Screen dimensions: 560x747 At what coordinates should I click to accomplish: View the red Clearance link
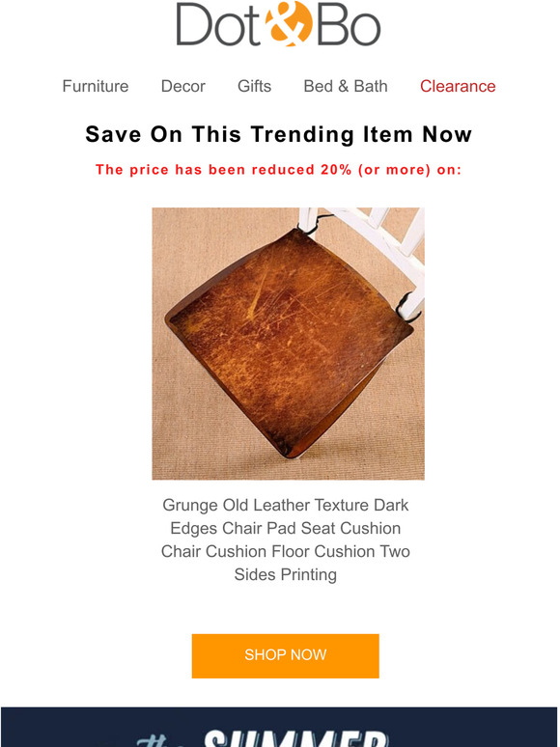(458, 86)
